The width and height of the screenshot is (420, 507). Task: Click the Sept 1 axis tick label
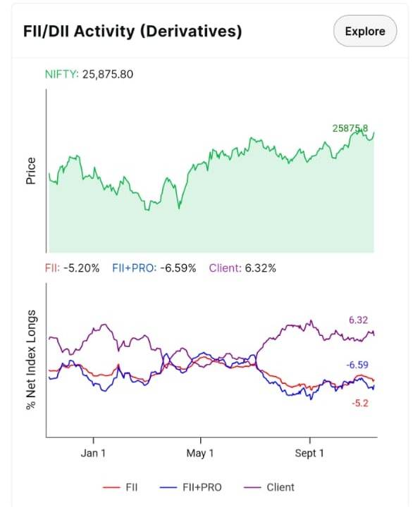tap(309, 453)
